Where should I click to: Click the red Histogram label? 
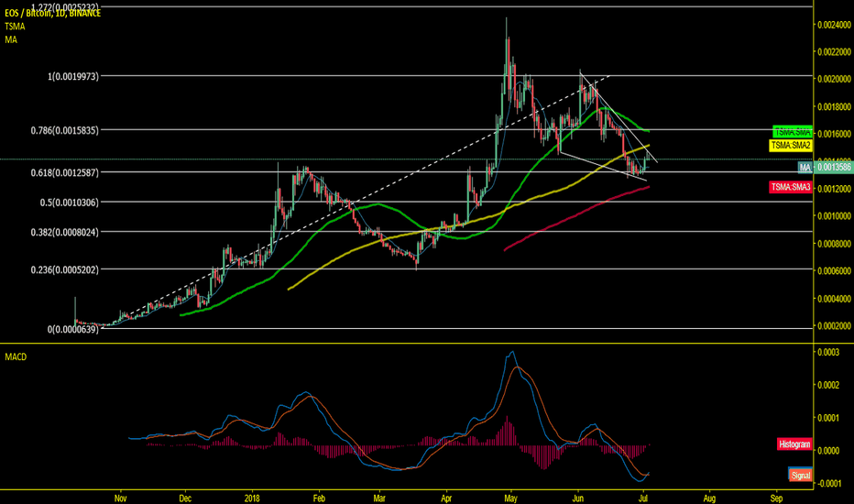tap(794, 444)
